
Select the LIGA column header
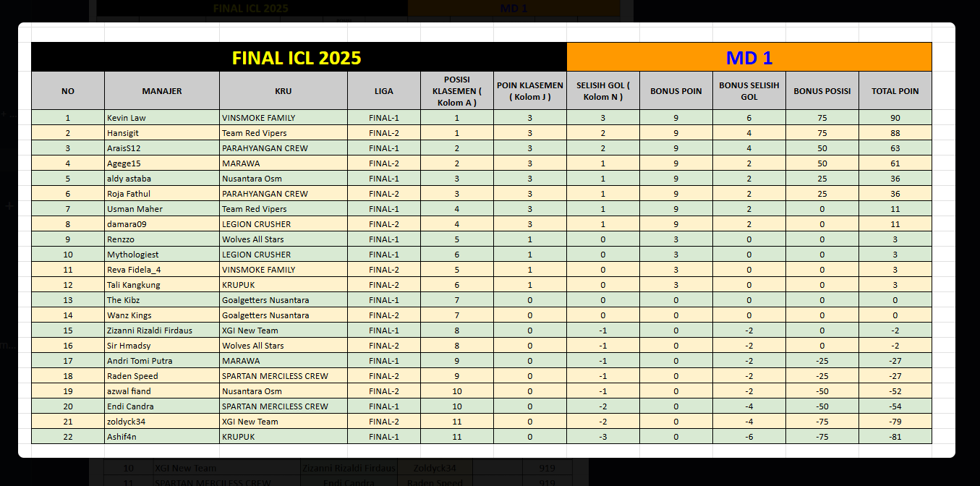tap(384, 91)
